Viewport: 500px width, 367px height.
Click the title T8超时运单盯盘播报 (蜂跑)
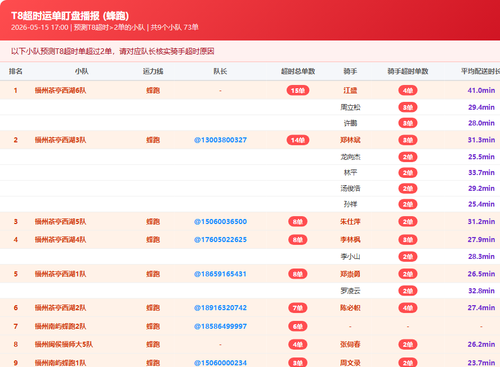(70, 16)
